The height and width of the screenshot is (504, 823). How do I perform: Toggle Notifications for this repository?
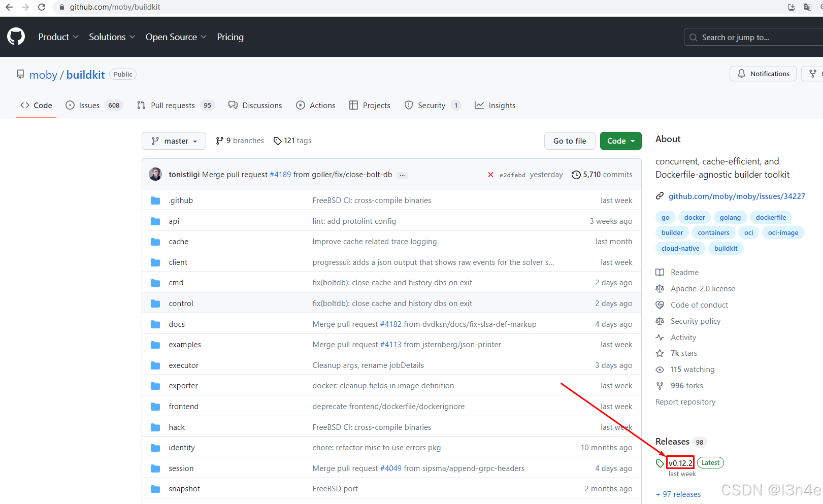click(x=763, y=74)
